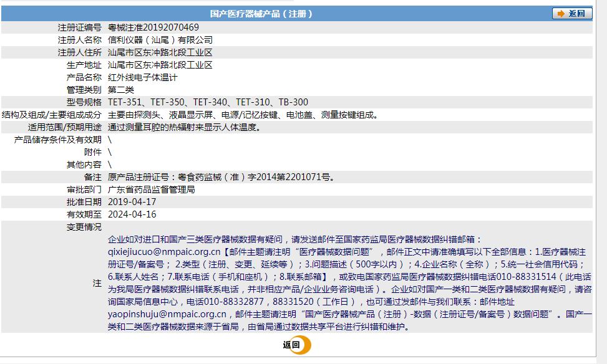Click the intended use text 通过测量耳腔的热辐射
607x364 pixels.
point(184,127)
